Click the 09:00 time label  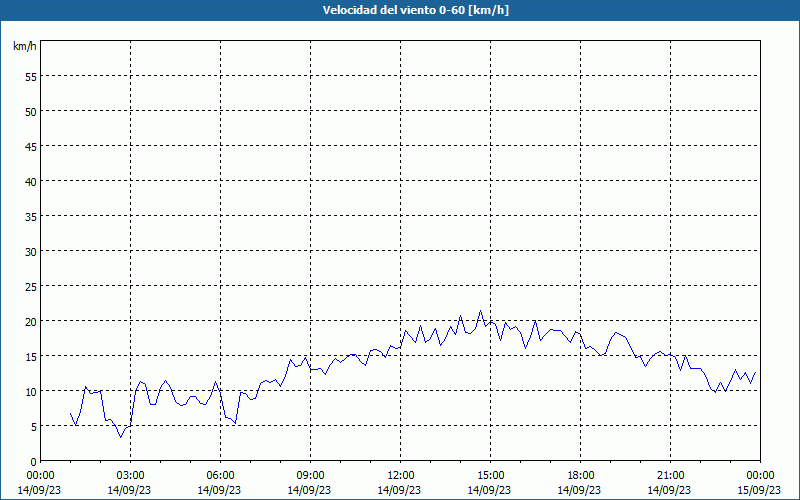pyautogui.click(x=310, y=476)
